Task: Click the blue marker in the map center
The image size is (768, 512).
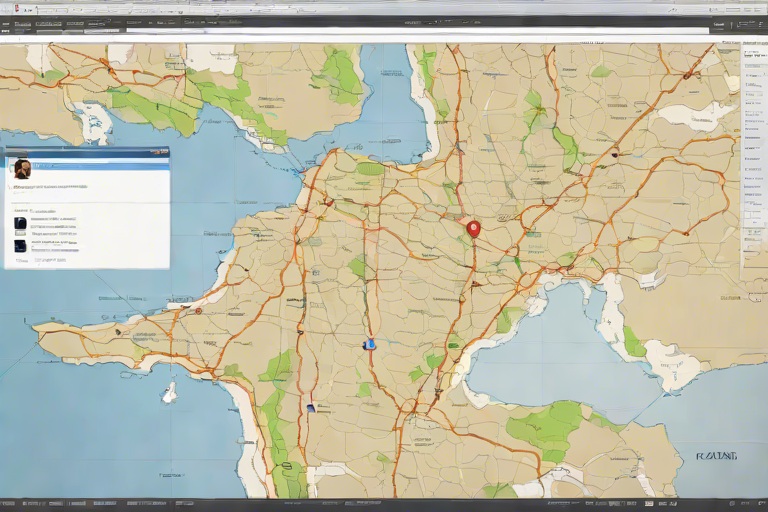Action: click(x=369, y=344)
